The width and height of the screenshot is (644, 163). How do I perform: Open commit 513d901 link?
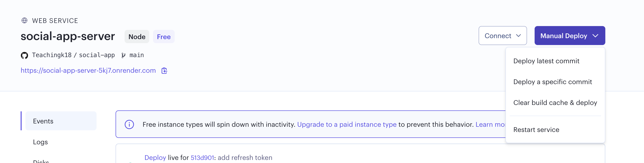[x=202, y=158]
